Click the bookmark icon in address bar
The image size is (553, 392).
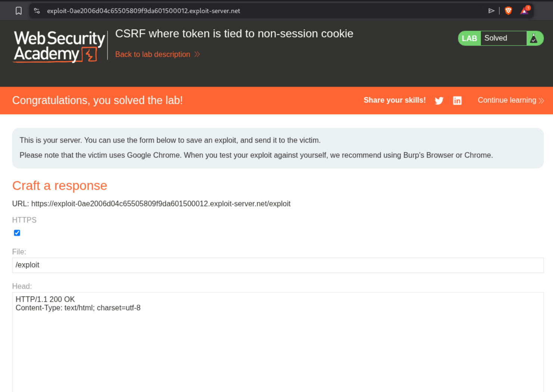click(19, 11)
